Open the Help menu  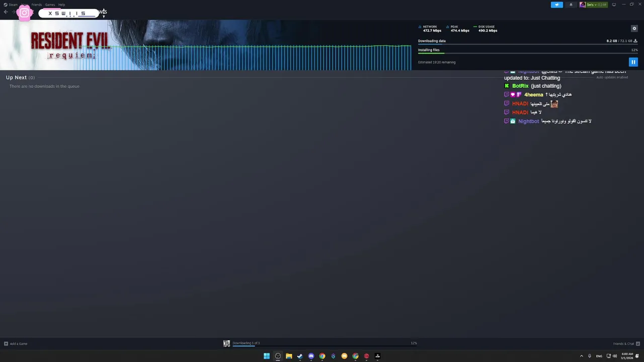tap(61, 5)
